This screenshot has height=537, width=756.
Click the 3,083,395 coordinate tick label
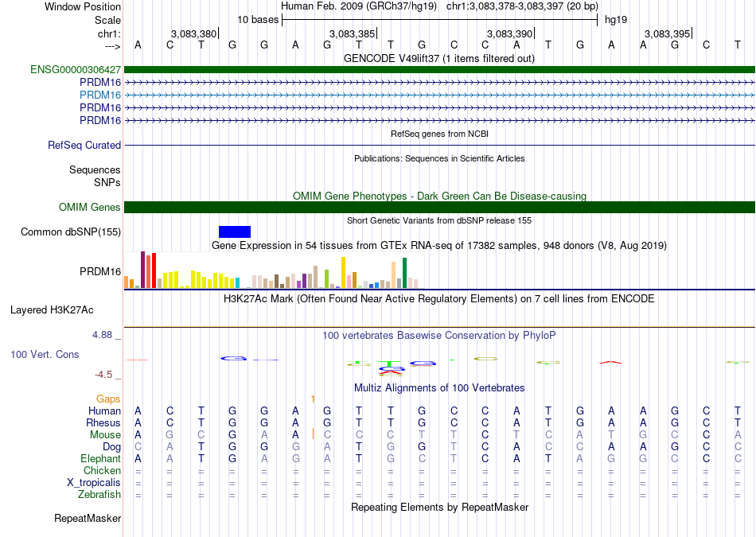(668, 33)
